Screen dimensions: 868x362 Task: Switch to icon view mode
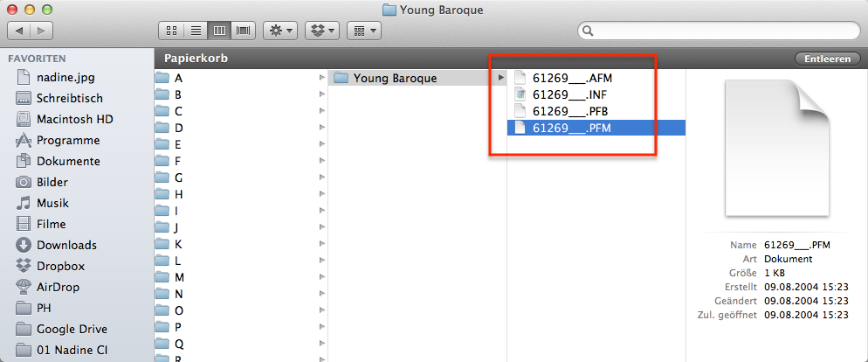pos(174,31)
